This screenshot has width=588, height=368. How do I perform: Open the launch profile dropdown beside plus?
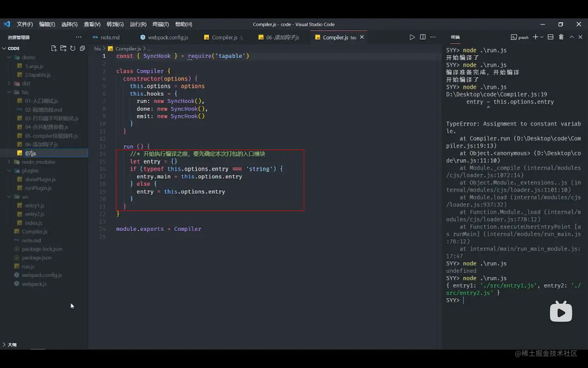point(542,37)
